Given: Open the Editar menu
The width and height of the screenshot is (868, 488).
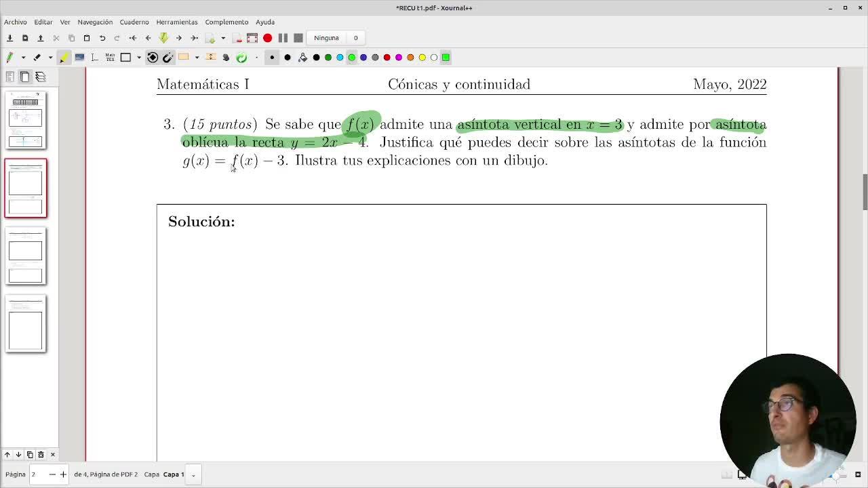Looking at the screenshot, I should (43, 22).
